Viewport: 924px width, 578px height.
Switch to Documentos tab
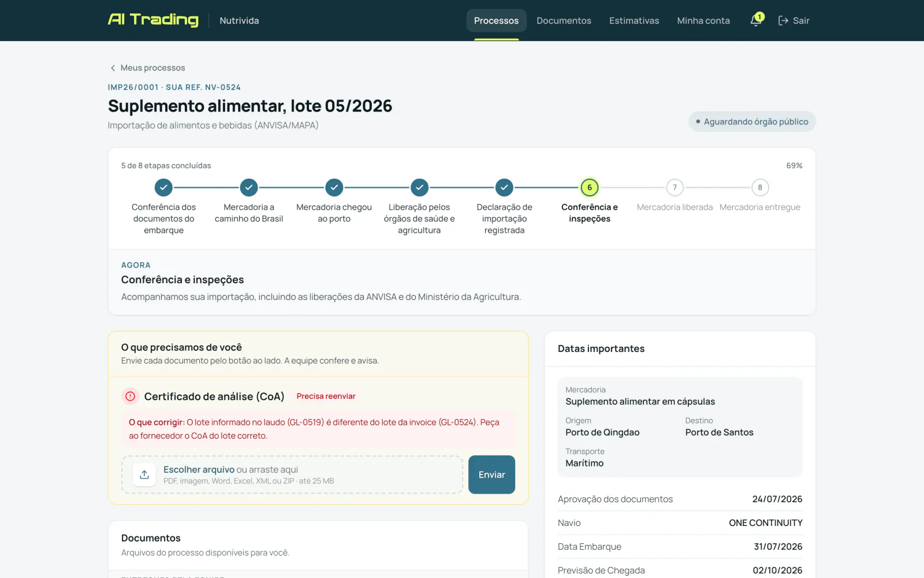(x=564, y=21)
